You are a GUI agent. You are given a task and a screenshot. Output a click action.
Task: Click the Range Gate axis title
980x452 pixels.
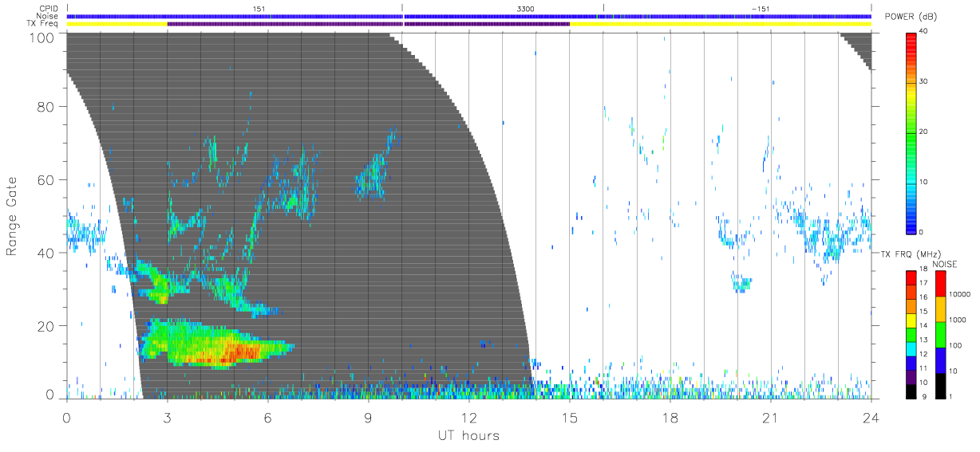12,217
